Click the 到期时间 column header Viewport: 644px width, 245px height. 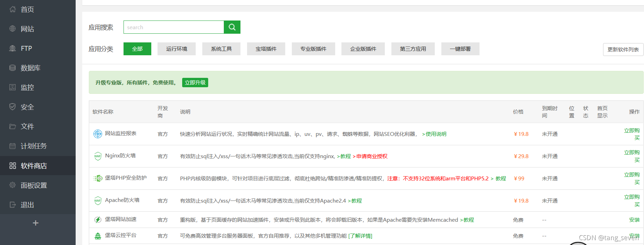[x=550, y=112]
